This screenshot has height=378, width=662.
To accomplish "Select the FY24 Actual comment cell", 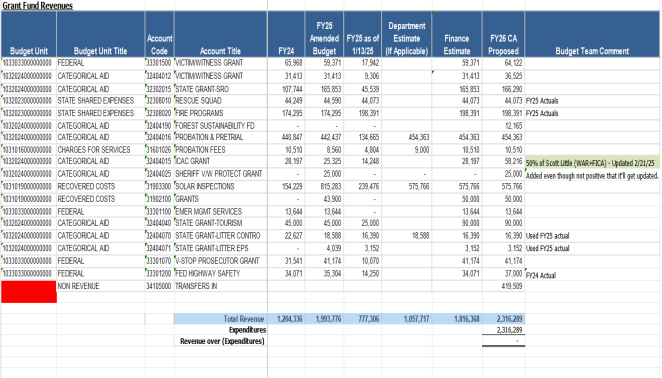I will 592,275.
